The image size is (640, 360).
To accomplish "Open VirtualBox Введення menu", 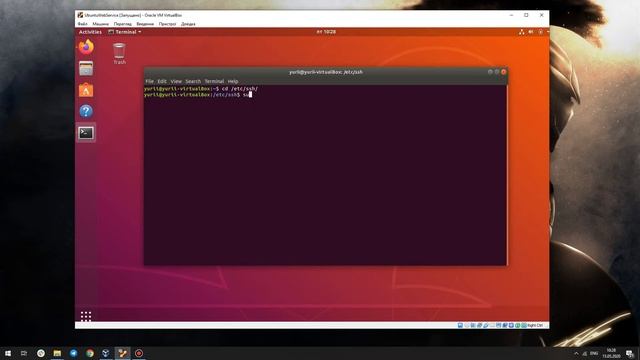I will pos(145,24).
